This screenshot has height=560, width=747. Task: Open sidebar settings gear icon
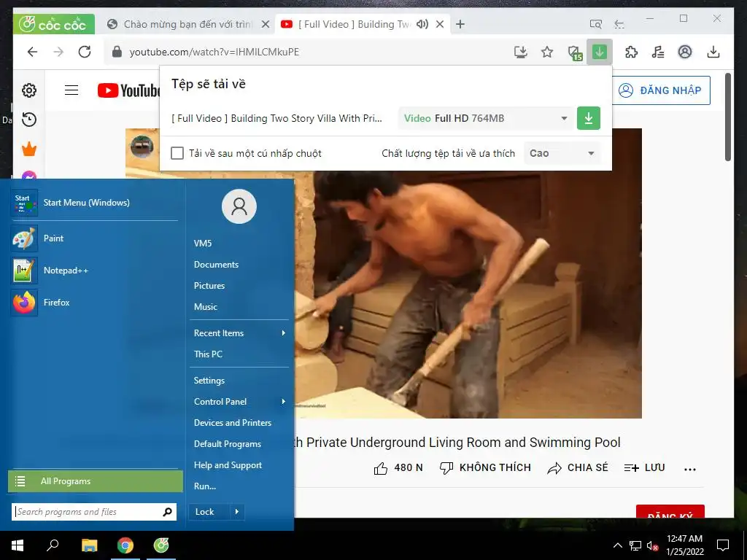[x=29, y=90]
